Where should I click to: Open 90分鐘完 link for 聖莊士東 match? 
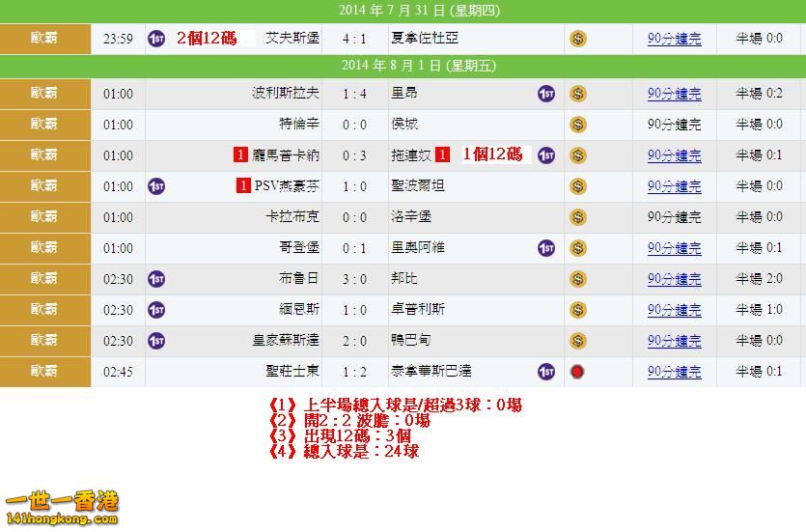coord(674,372)
